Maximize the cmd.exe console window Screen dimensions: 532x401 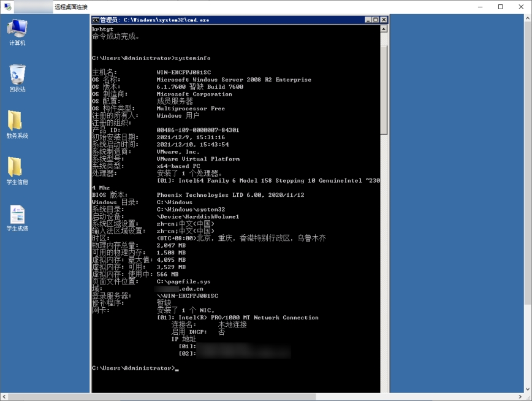coord(376,20)
